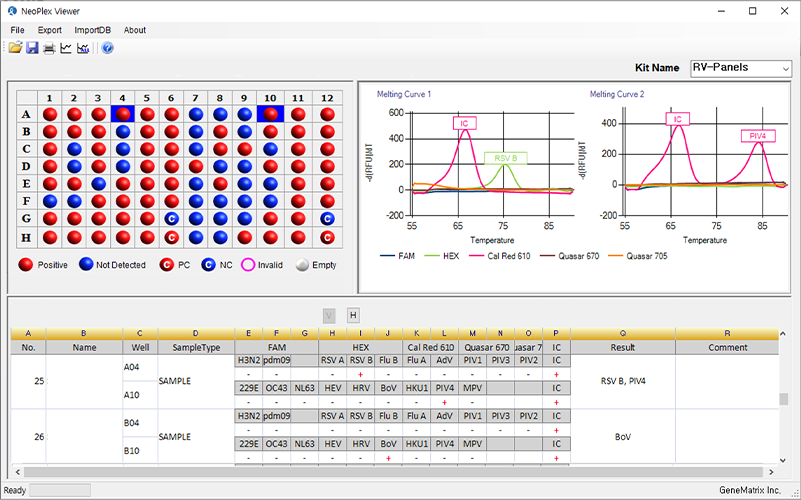This screenshot has width=801, height=500.
Task: Toggle the V layout button above the table
Action: 329,315
